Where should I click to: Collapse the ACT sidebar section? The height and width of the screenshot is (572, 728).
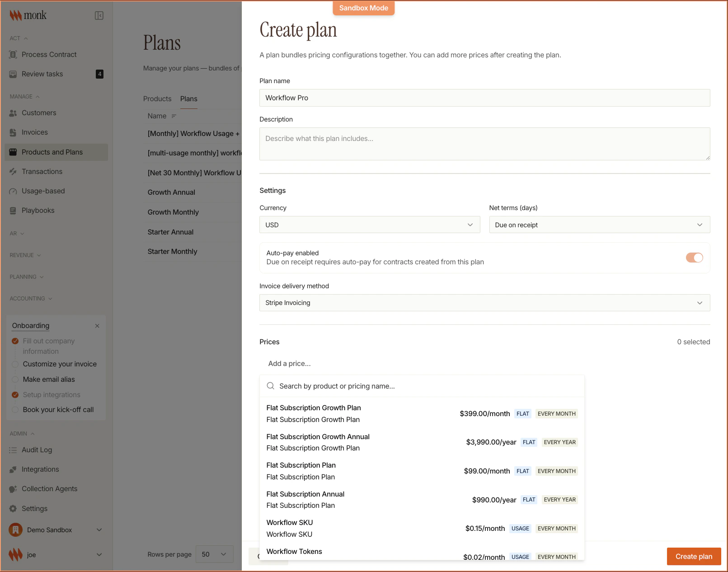pyautogui.click(x=19, y=38)
